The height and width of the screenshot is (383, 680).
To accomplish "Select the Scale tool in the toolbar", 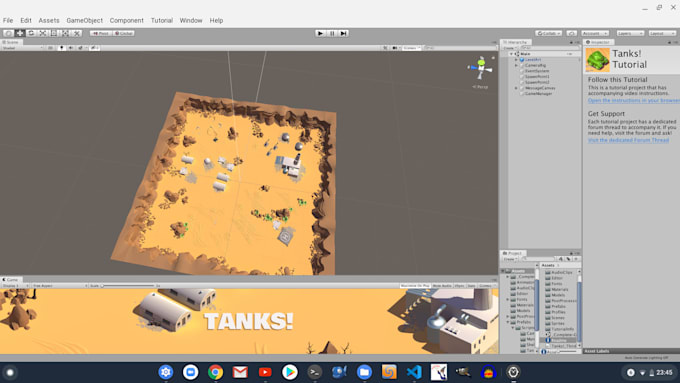I will coord(42,33).
